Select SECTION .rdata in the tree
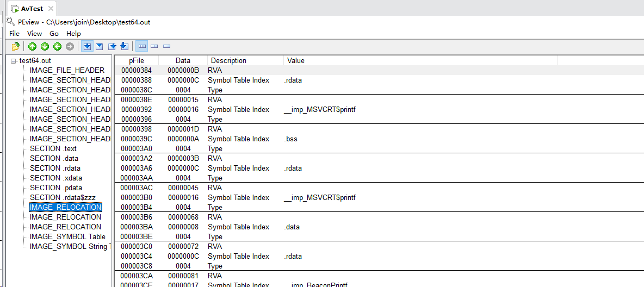 tap(55, 168)
